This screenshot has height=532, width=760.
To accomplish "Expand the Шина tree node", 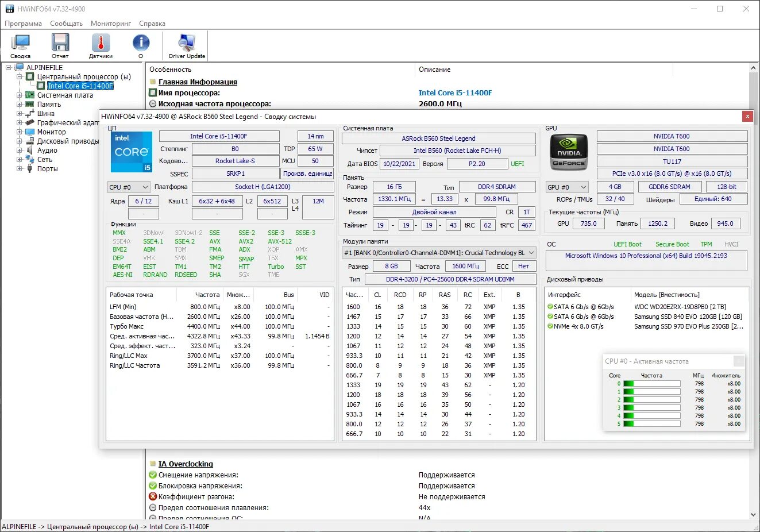I will 19,114.
